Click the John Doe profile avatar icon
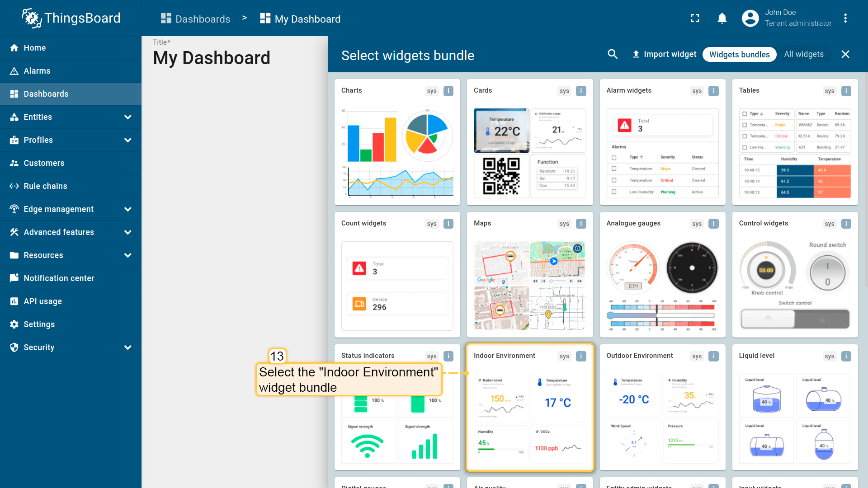 tap(750, 19)
